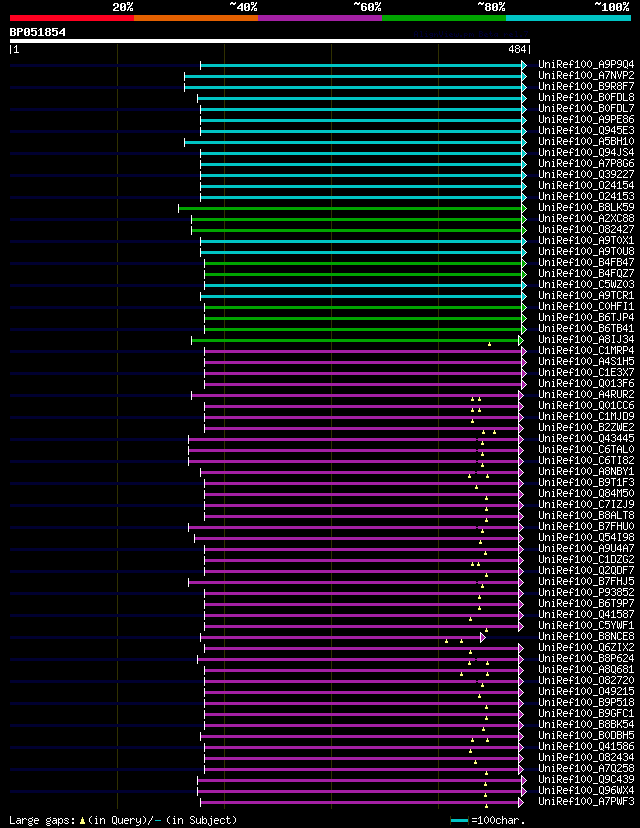Select the UniRef100_B0FDL8 label
The height and width of the screenshot is (828, 640).
586,98
